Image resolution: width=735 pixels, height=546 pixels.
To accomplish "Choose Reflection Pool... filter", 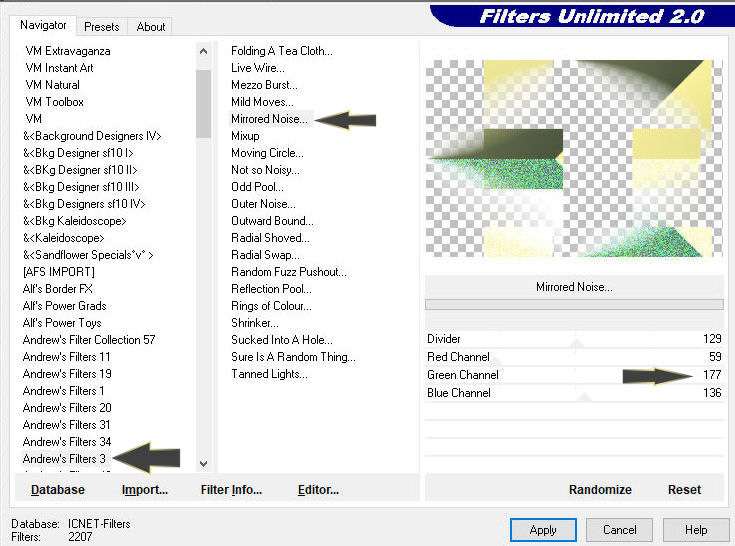I will tap(271, 289).
